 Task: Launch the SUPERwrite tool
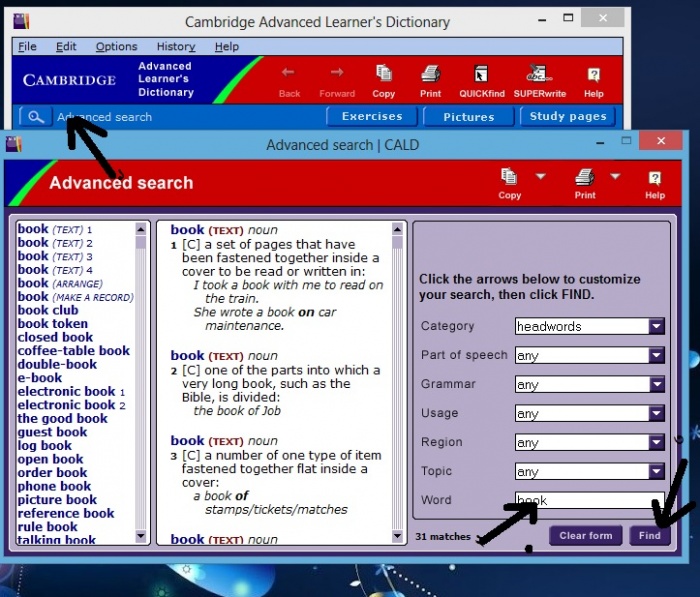click(x=539, y=73)
